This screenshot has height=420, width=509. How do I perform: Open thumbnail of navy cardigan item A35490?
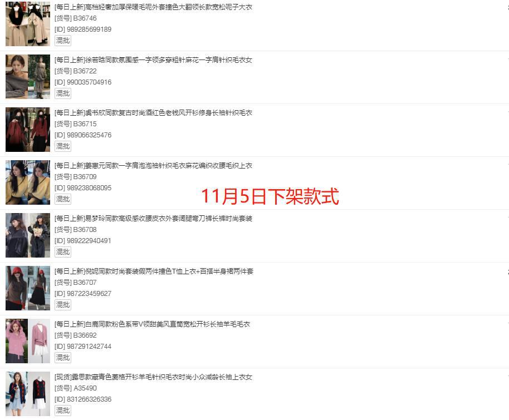pyautogui.click(x=28, y=394)
